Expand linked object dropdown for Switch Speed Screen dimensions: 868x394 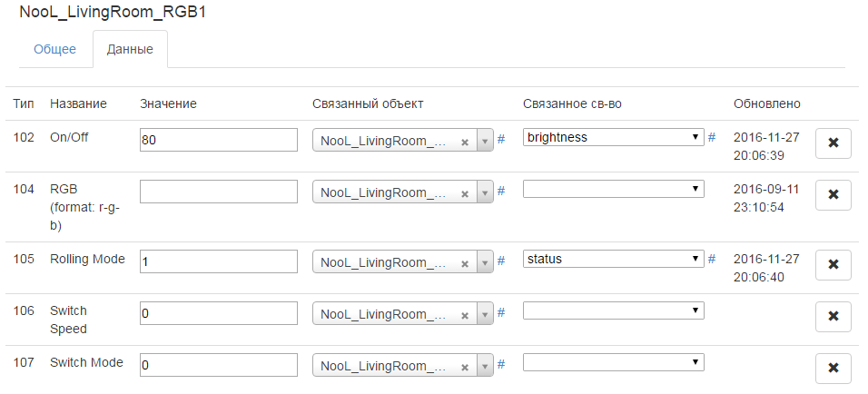click(x=485, y=313)
